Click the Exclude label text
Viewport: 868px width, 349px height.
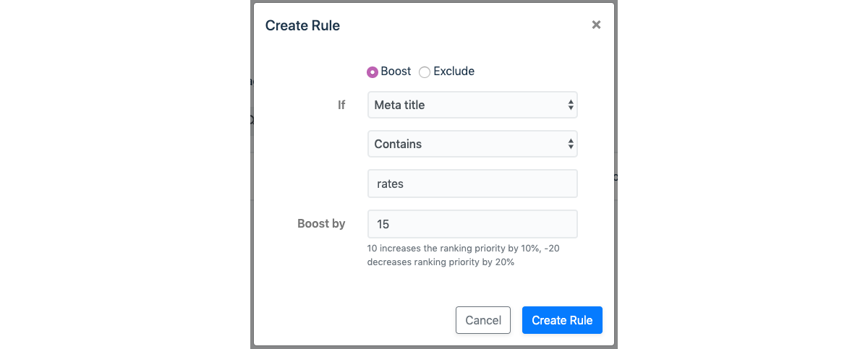tap(454, 72)
